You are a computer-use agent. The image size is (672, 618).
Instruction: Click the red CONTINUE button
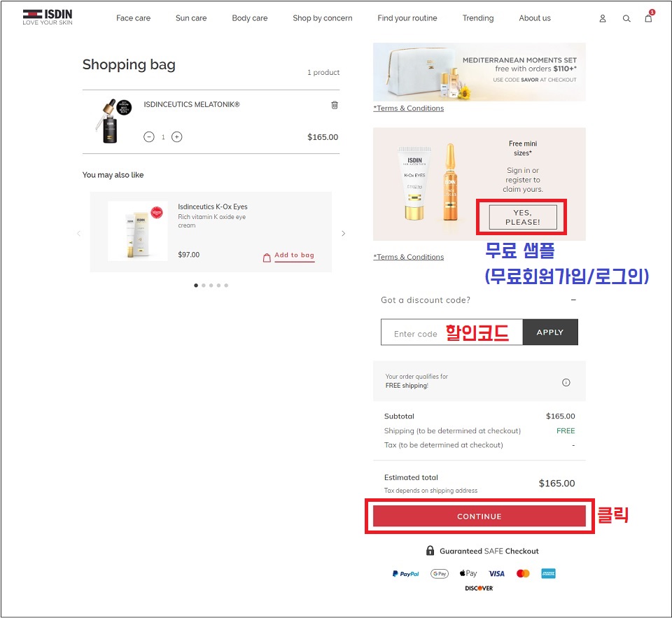pyautogui.click(x=479, y=517)
